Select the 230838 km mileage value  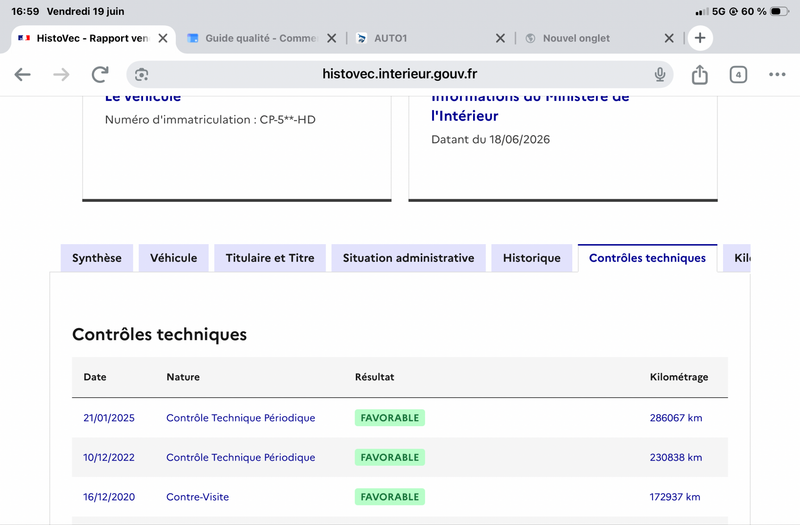pos(676,457)
